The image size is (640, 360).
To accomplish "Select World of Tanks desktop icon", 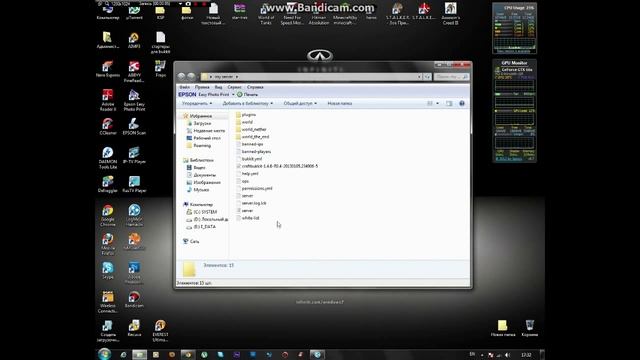I will pos(266,13).
